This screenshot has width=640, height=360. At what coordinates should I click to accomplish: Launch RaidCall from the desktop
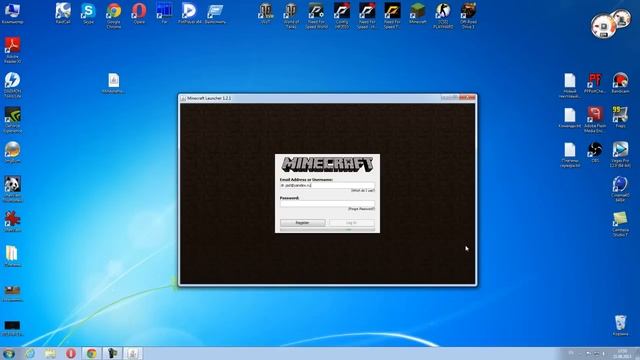click(63, 13)
